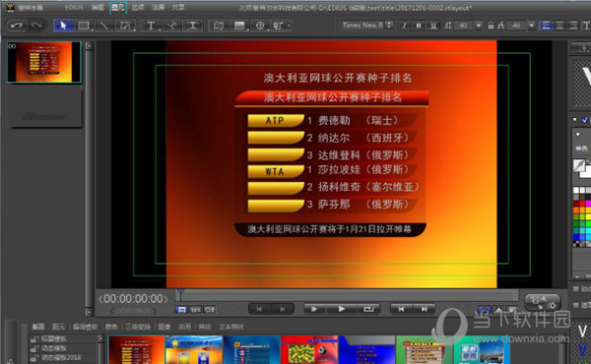Click the gradient image tool icon
Screen dimensions: 591x364
(239, 26)
